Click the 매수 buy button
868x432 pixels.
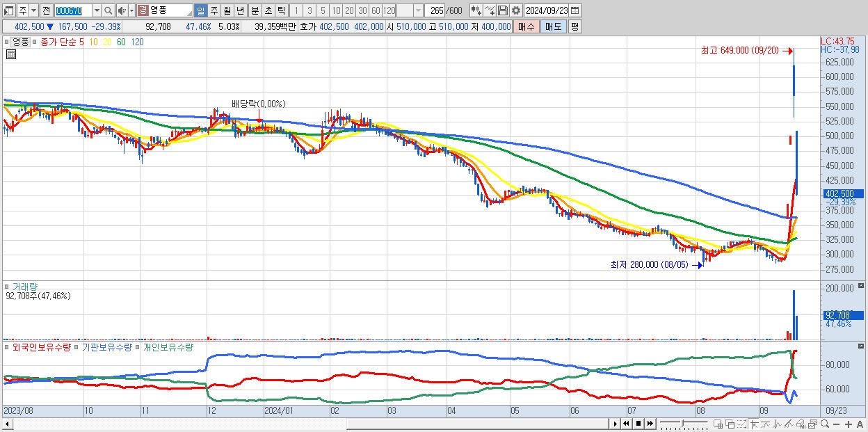click(527, 26)
